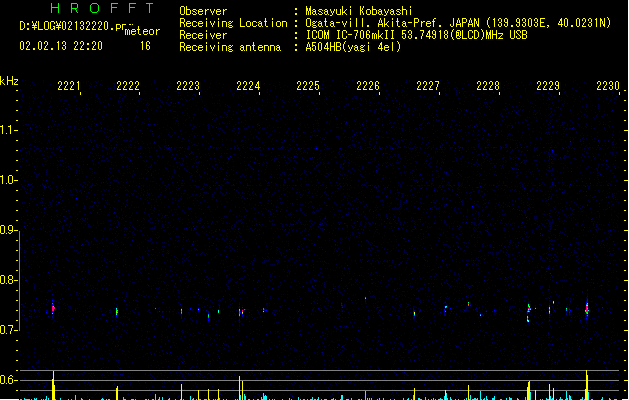Click the 2230 time axis marker

(x=608, y=86)
